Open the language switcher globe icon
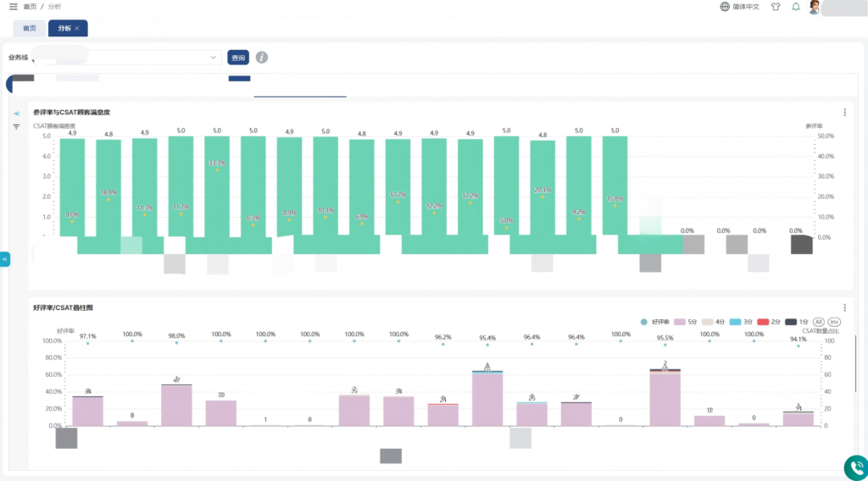Screen dimensions: 868x481 [725, 7]
